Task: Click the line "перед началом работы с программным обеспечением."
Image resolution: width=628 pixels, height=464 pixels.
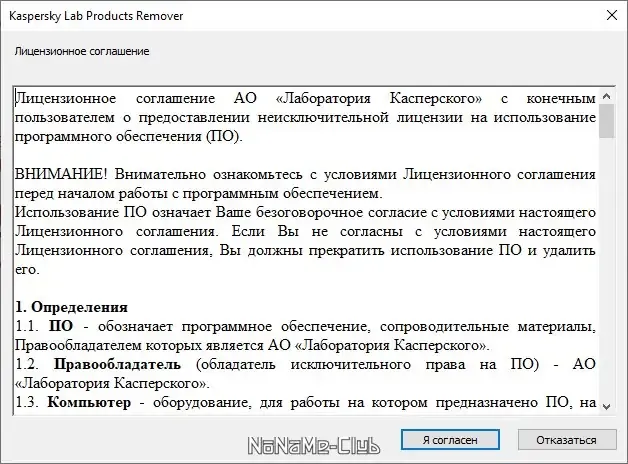Action: pos(199,194)
